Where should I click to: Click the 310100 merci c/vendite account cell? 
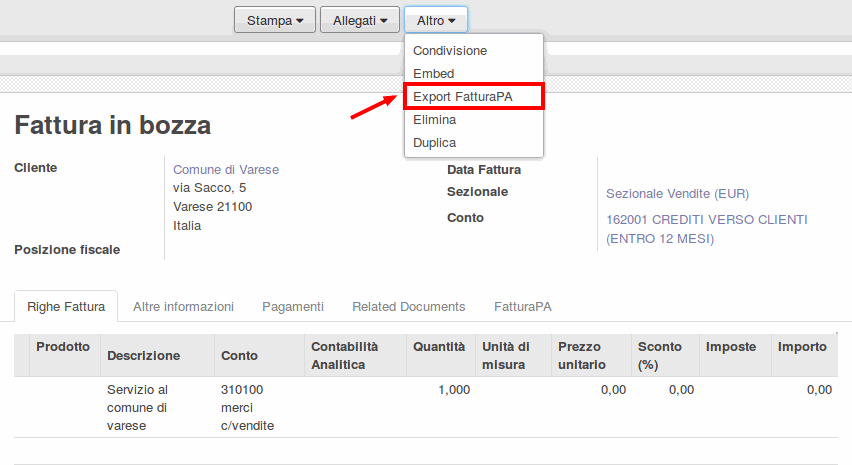coord(246,407)
